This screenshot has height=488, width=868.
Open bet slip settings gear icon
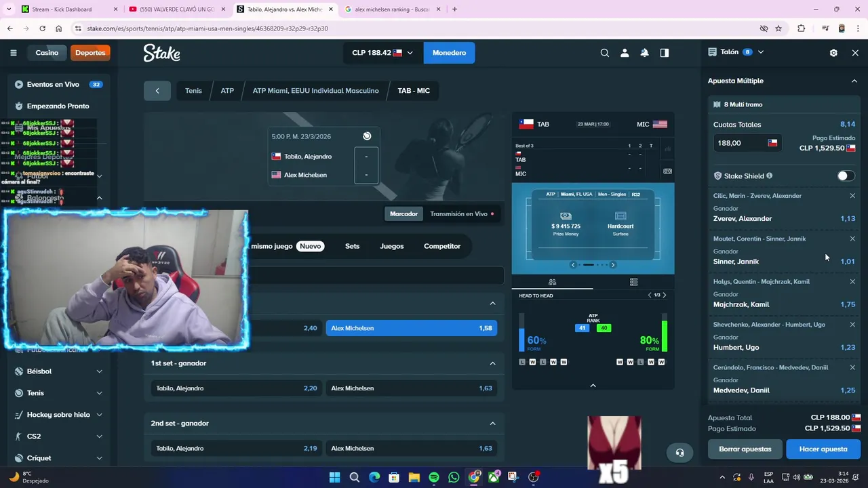pyautogui.click(x=833, y=53)
